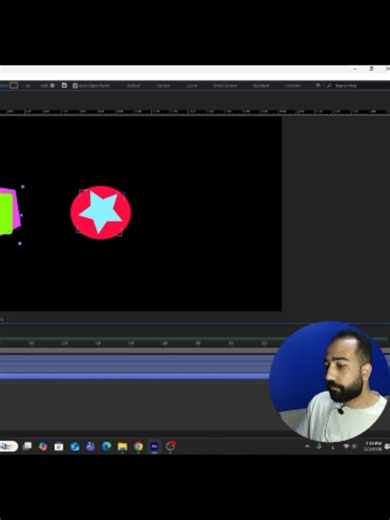Image resolution: width=390 pixels, height=520 pixels.
Task: Switch to the Libraries workspace
Action: 293,86
